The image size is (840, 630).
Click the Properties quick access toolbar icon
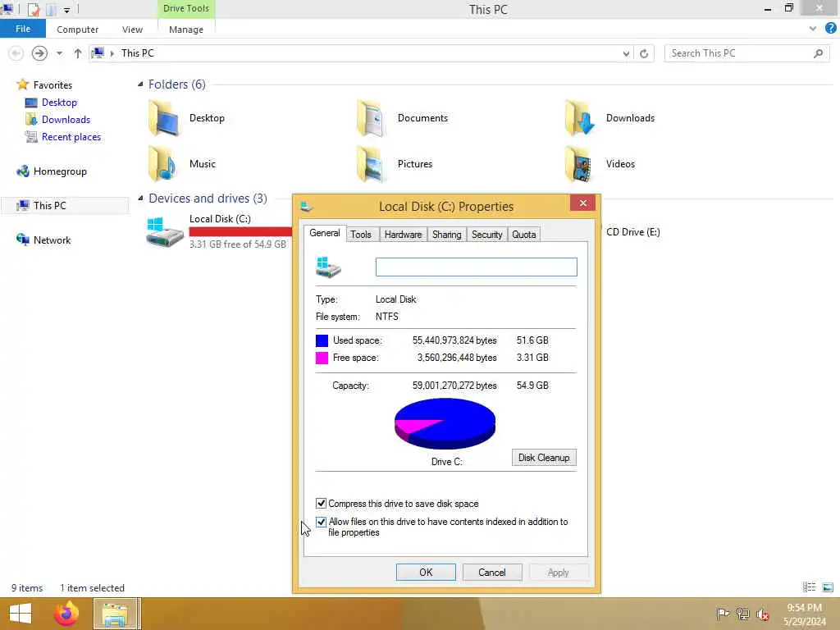coord(33,9)
